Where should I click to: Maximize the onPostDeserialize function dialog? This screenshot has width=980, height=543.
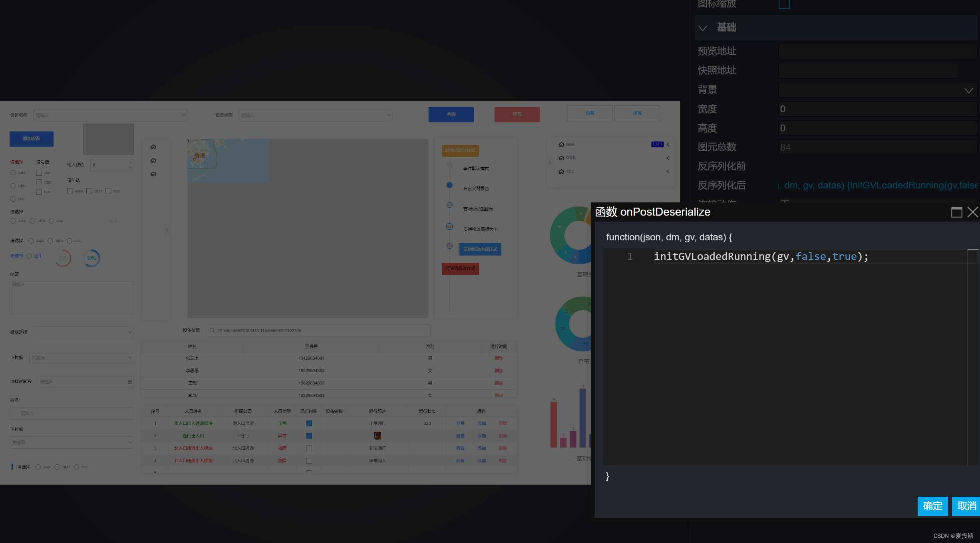[x=956, y=212]
